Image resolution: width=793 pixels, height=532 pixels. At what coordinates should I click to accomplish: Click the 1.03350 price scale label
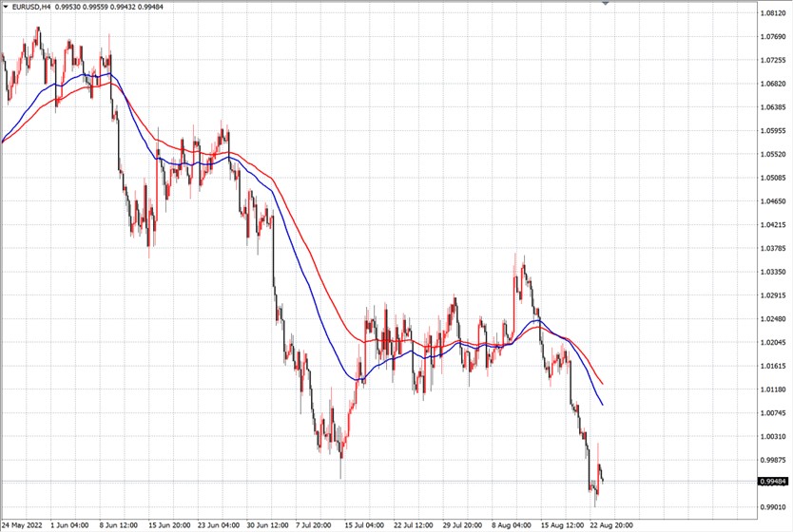tap(773, 272)
